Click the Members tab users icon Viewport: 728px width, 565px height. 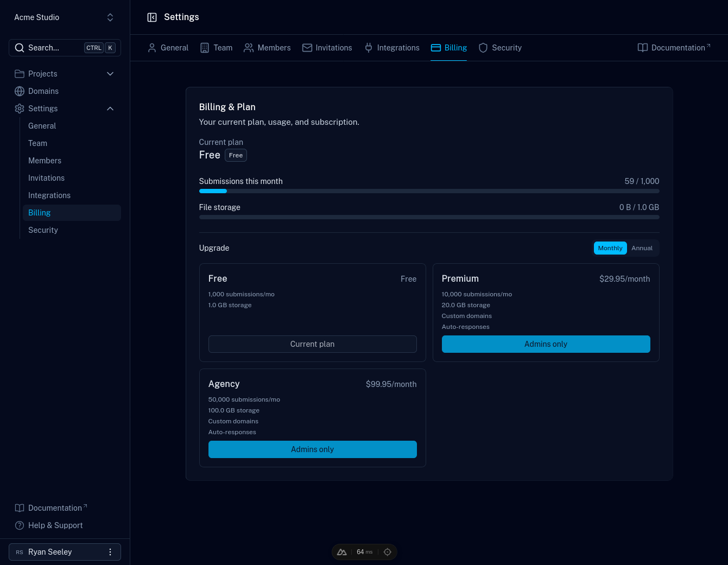(249, 48)
